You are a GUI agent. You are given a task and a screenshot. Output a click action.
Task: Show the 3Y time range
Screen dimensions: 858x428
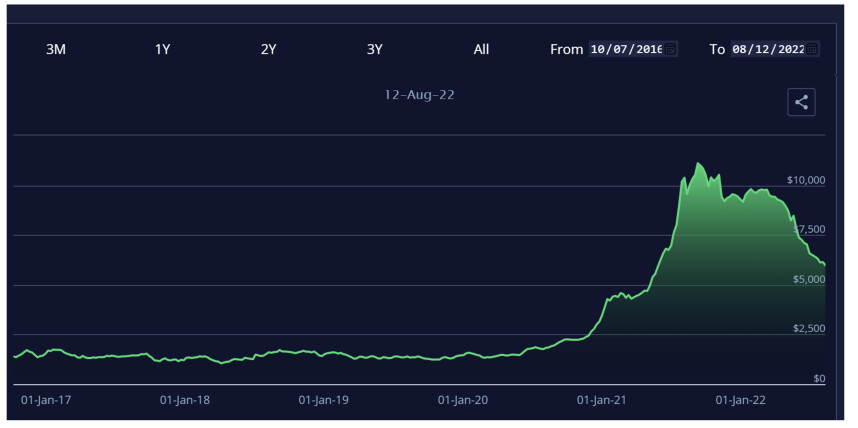coord(374,49)
